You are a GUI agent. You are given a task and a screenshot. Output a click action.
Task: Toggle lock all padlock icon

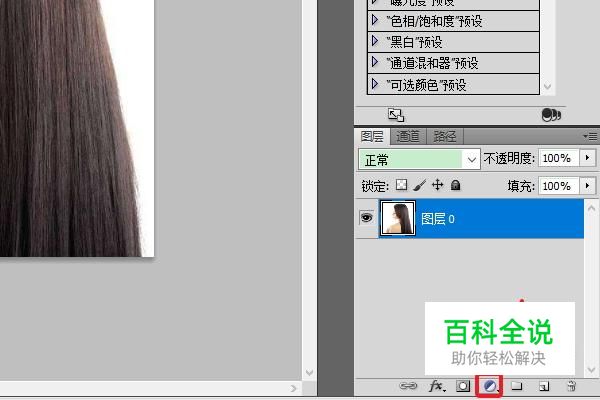[x=455, y=185]
